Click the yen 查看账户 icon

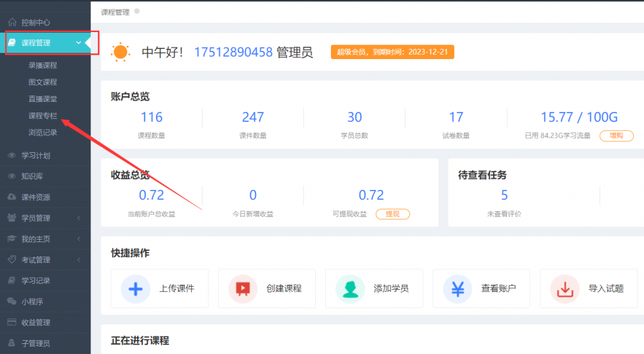457,289
